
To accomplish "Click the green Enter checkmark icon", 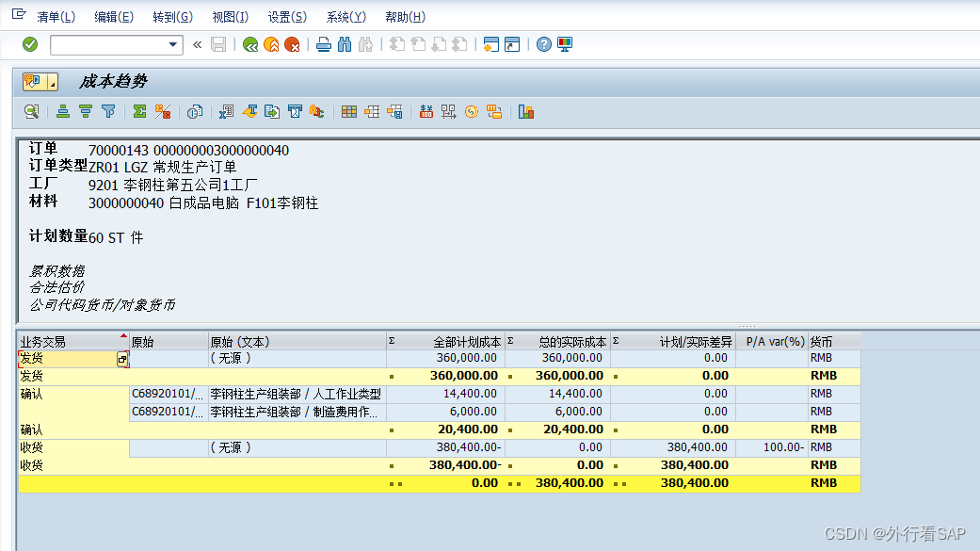I will tap(30, 44).
